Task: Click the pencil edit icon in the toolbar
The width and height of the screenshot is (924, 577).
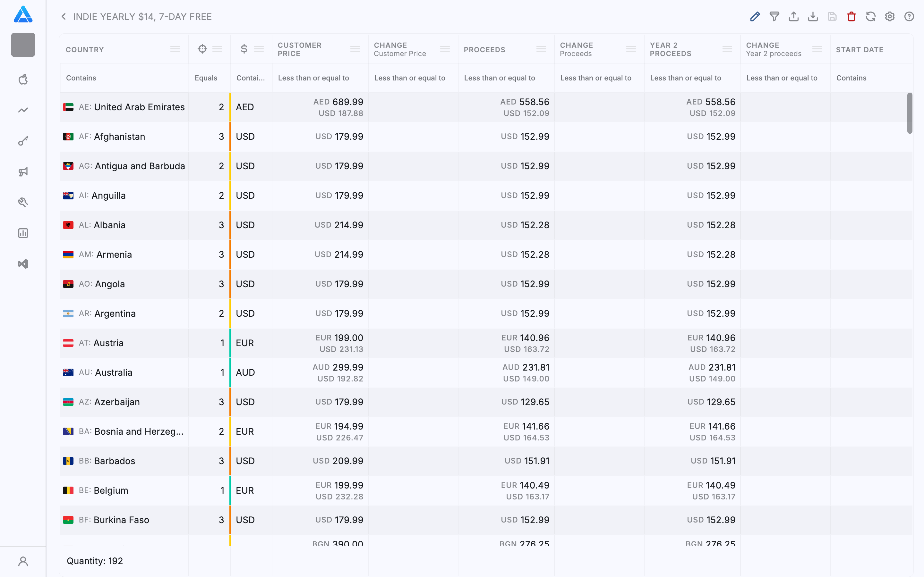Action: pos(755,16)
